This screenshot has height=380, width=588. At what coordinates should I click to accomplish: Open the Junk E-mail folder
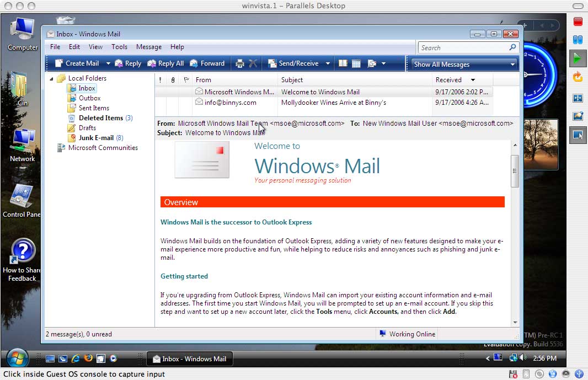coord(97,138)
